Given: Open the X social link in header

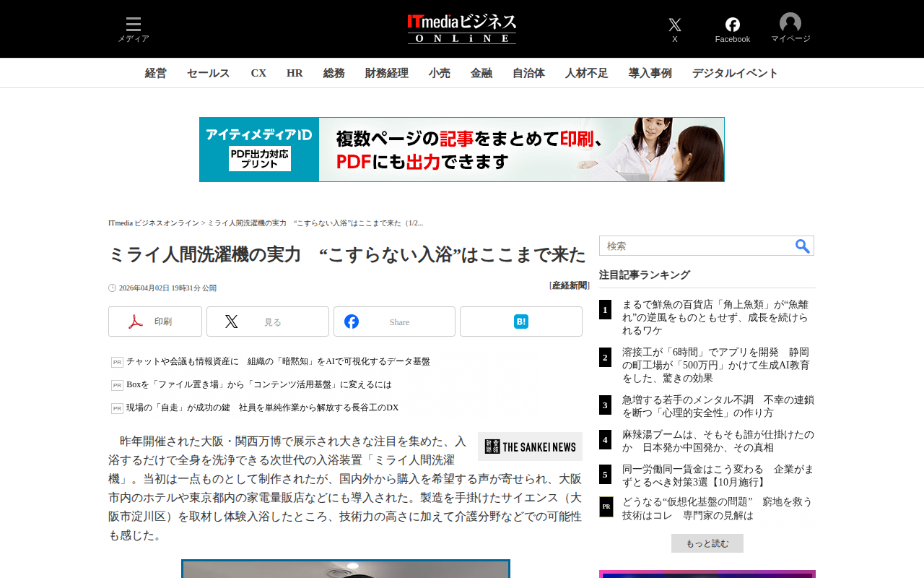Looking at the screenshot, I should pyautogui.click(x=675, y=30).
